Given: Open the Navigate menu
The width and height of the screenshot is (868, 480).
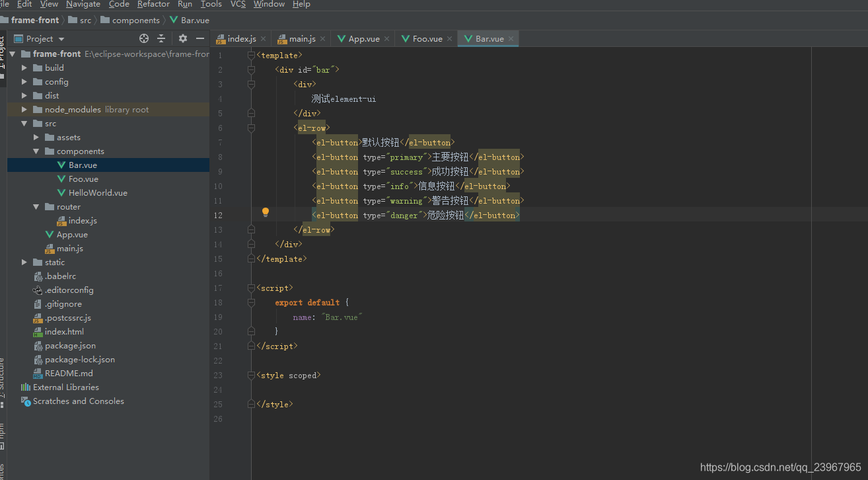Looking at the screenshot, I should click(x=83, y=4).
